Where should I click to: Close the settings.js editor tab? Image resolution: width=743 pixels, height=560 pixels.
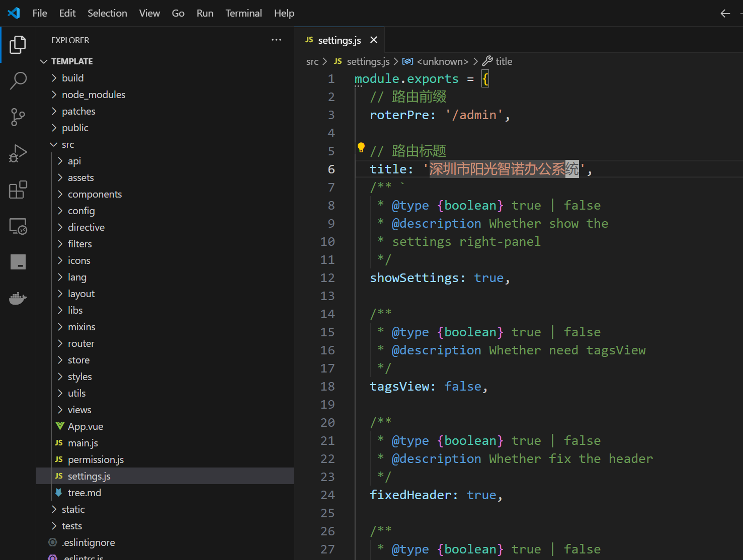point(374,40)
